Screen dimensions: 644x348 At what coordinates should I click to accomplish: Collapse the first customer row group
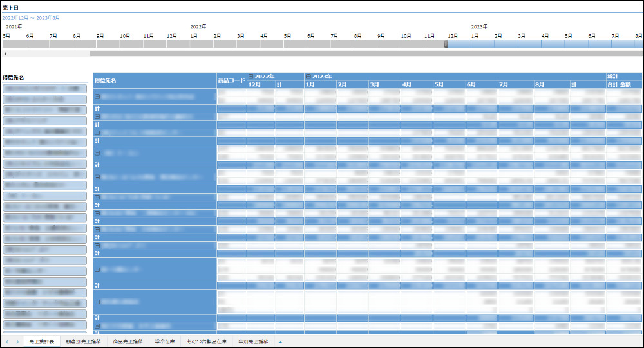(x=97, y=96)
